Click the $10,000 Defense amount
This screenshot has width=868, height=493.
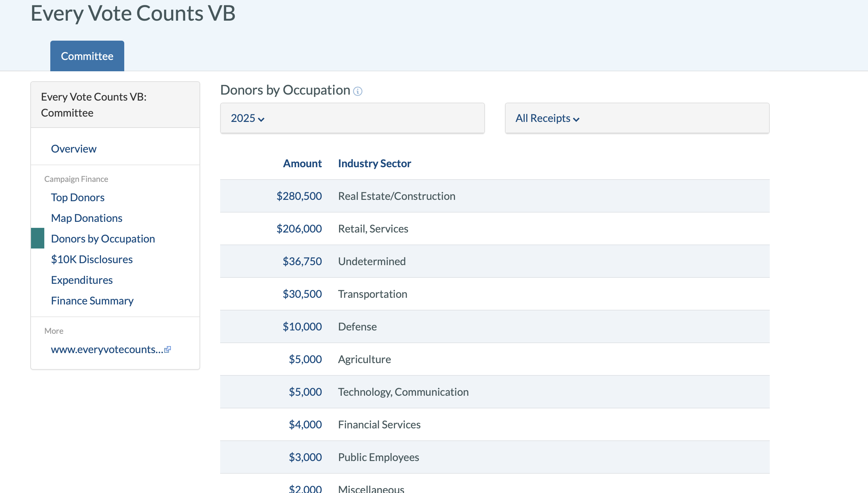[x=302, y=327]
